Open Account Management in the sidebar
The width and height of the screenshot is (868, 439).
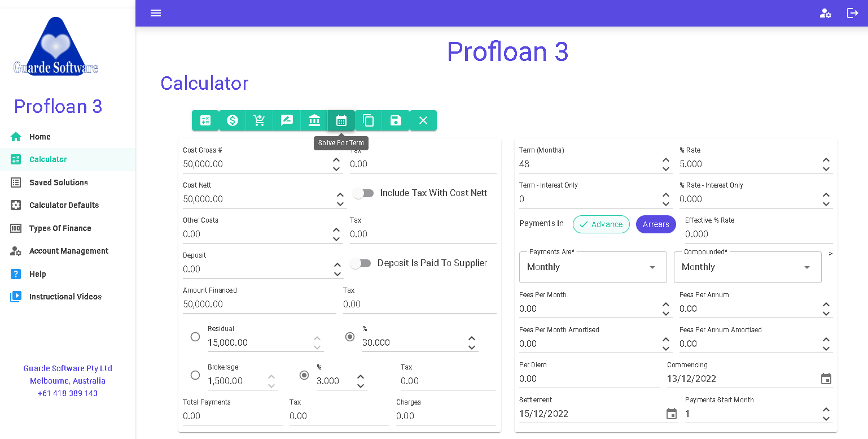click(68, 251)
